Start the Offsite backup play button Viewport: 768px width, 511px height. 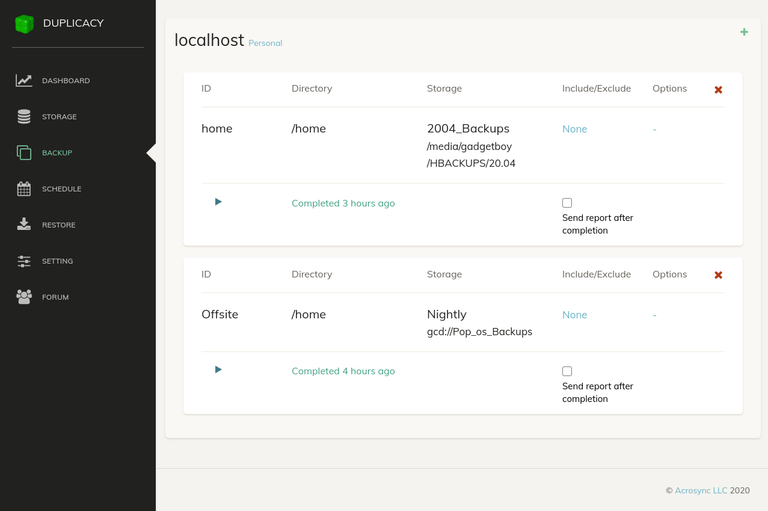click(218, 369)
